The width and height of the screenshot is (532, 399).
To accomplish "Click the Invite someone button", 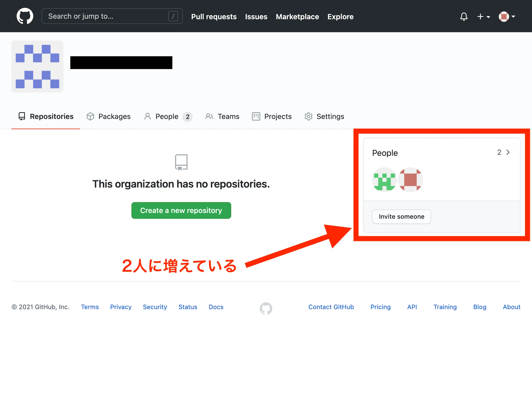I will (401, 216).
